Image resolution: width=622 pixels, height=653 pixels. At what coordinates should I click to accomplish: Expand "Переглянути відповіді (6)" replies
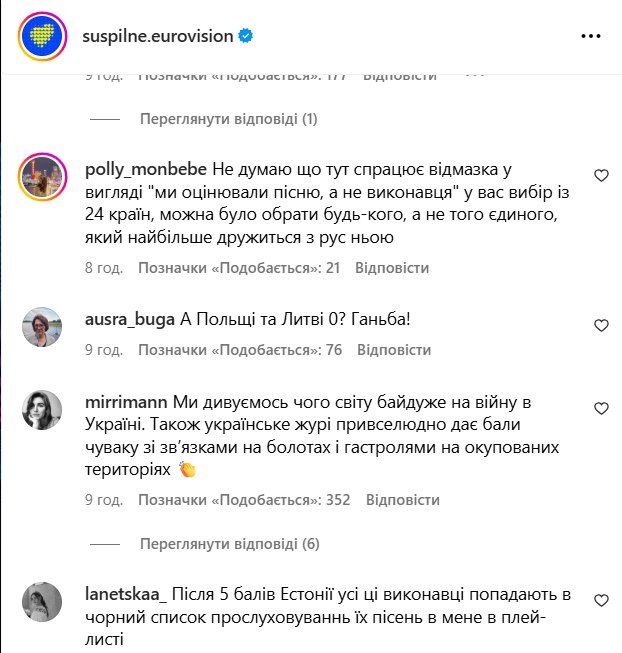(x=230, y=544)
